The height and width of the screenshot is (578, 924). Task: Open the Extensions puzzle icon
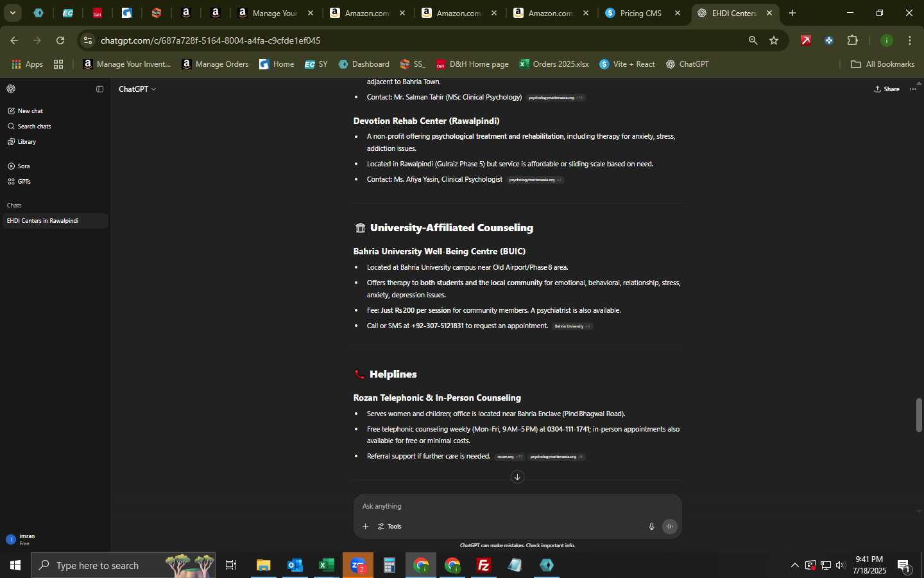tap(852, 40)
